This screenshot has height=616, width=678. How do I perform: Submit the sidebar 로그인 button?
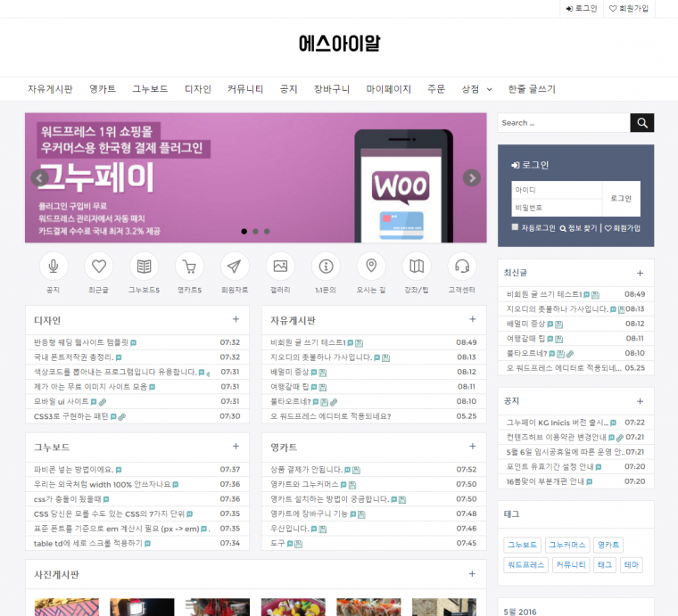621,198
